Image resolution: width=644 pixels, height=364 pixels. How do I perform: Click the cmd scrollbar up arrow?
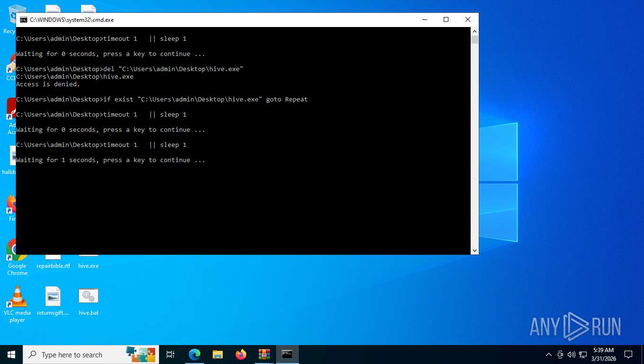[474, 31]
